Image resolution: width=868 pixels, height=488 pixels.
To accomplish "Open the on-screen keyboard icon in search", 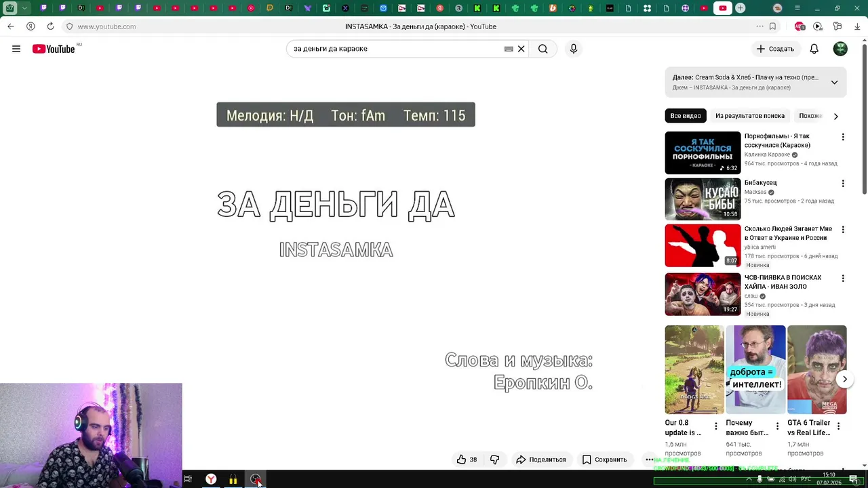I will [x=509, y=49].
